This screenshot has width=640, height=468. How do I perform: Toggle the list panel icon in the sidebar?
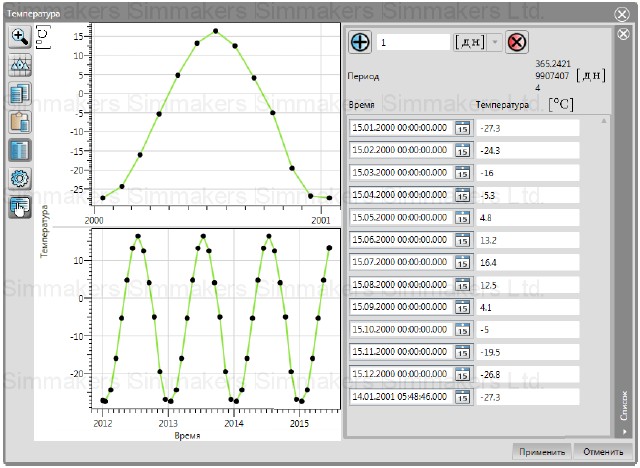[x=20, y=206]
